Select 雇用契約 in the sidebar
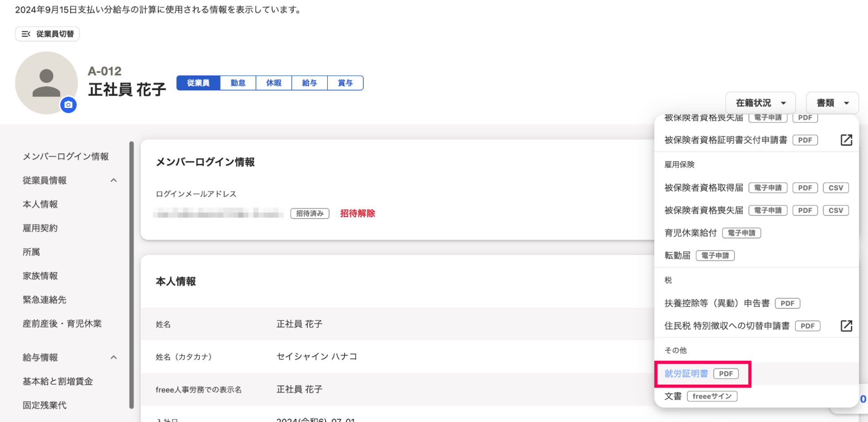868x422 pixels. pyautogui.click(x=40, y=228)
